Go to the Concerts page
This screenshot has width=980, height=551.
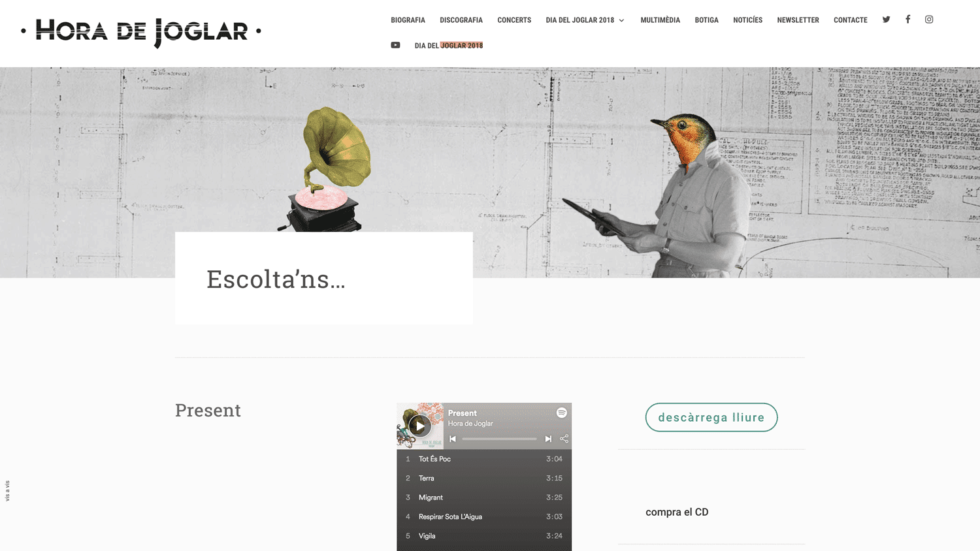point(514,20)
